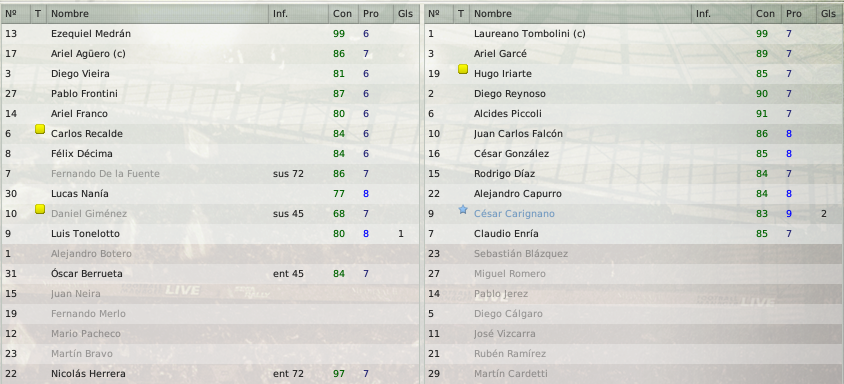Select Nicolás Herrera substitute row
844x384 pixels.
210,374
